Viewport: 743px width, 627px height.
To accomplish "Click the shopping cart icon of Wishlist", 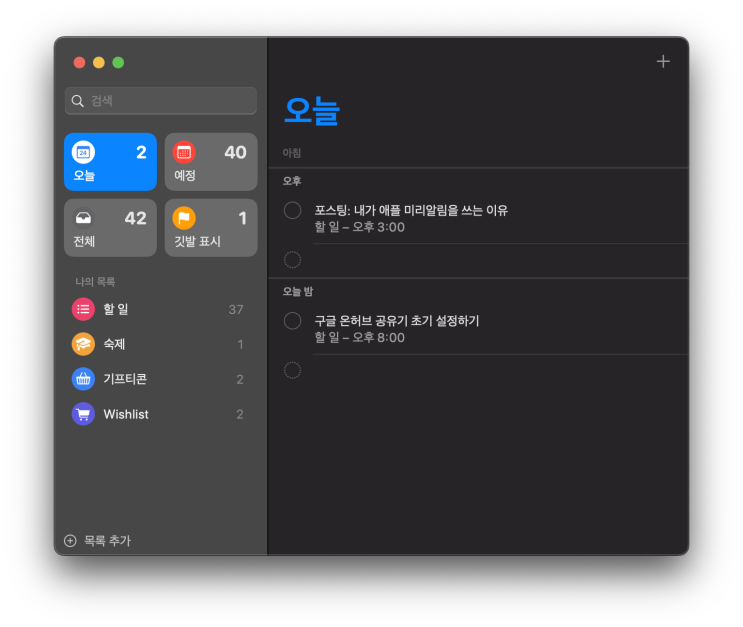I will click(x=83, y=414).
